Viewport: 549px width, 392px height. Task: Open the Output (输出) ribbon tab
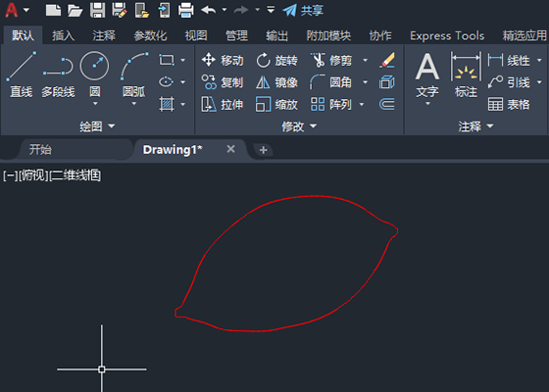276,35
